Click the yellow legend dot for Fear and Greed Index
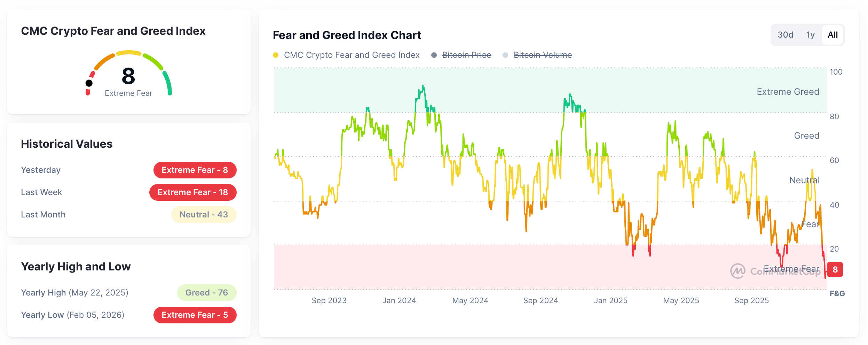 coord(276,55)
